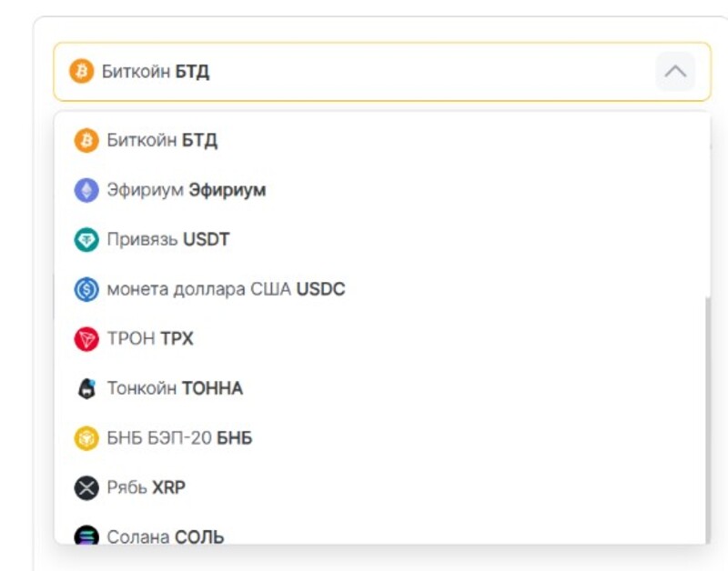This screenshot has width=728, height=571.
Task: Pick Рябь XRP option
Action: (x=380, y=487)
